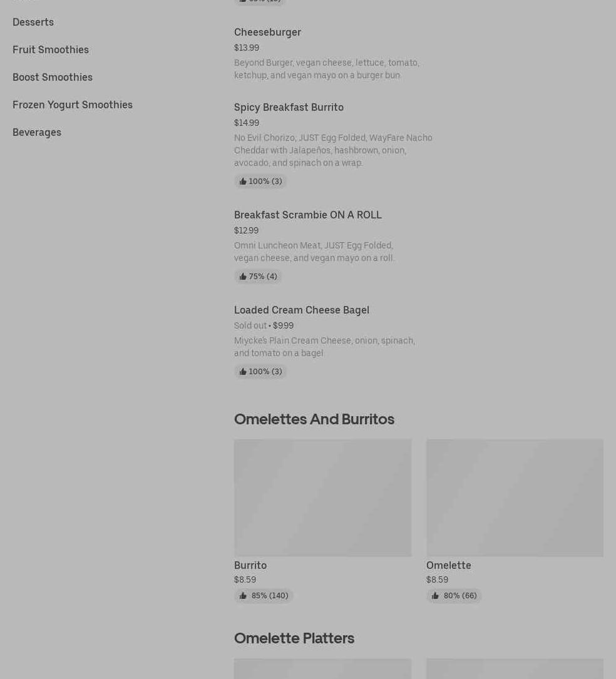This screenshot has width=616, height=679.
Task: Select Boost Smoothies in sidebar
Action: coord(53,77)
